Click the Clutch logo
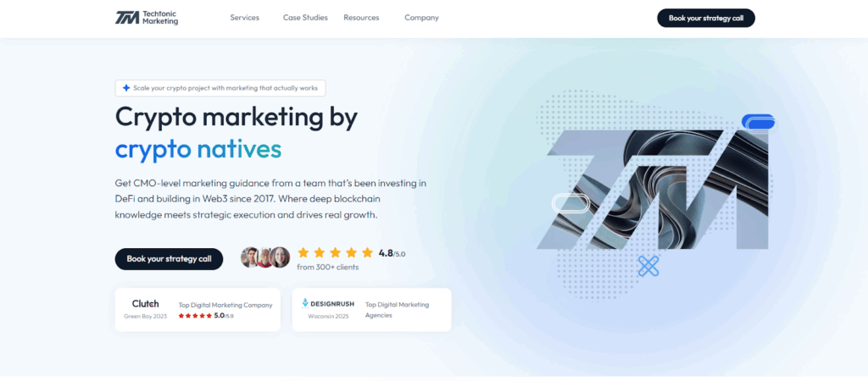This screenshot has height=381, width=868. [x=146, y=304]
